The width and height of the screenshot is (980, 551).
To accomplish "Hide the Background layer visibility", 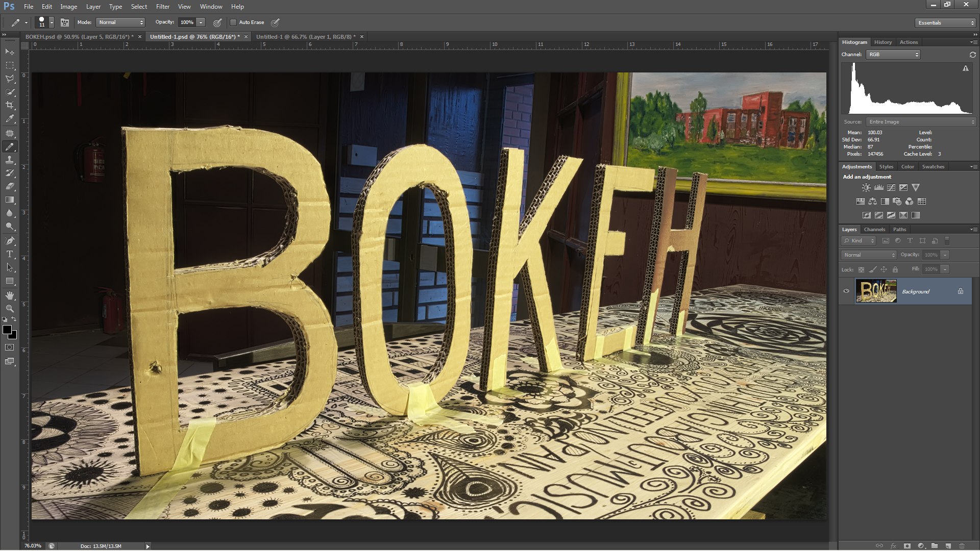I will pos(846,291).
